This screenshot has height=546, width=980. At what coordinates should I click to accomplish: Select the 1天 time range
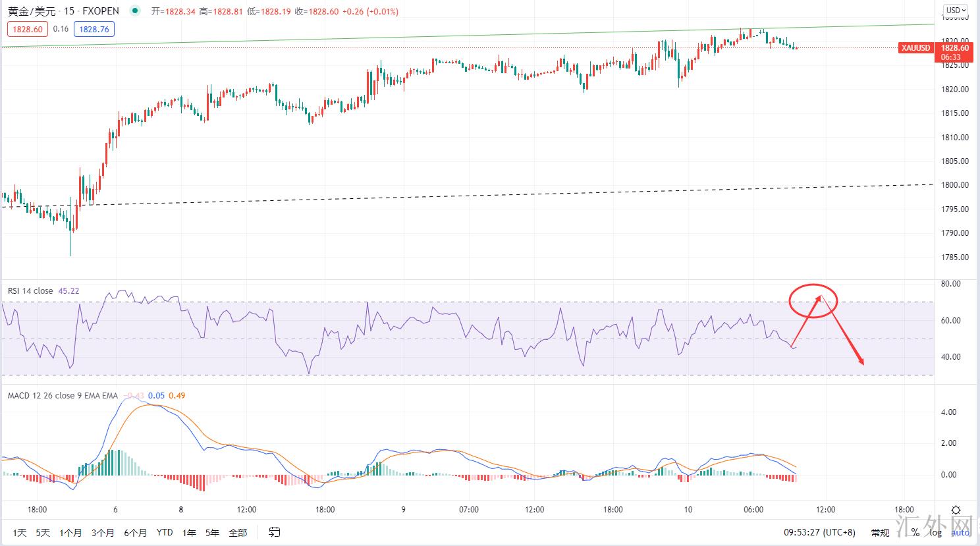pos(19,532)
